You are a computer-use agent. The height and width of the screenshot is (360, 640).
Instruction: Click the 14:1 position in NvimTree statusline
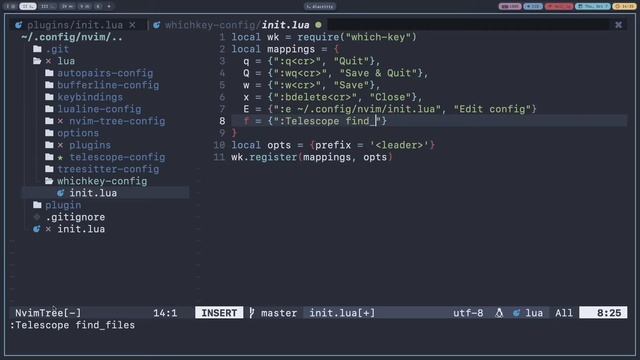tap(165, 313)
